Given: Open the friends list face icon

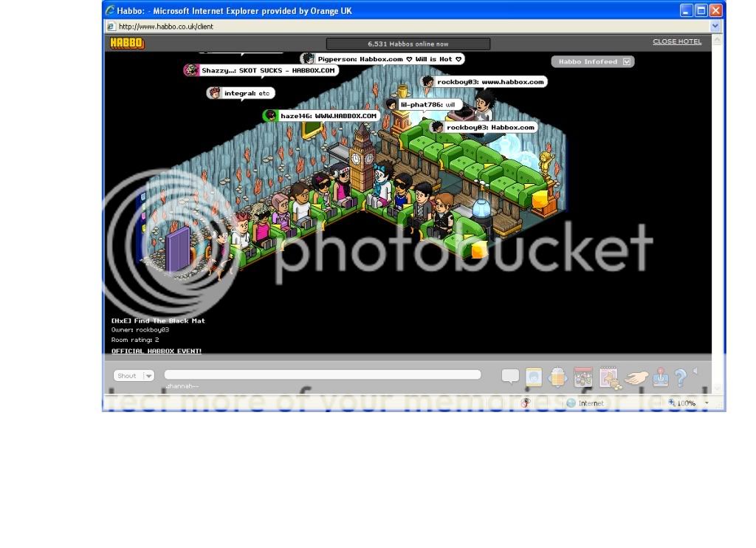Looking at the screenshot, I should [534, 377].
